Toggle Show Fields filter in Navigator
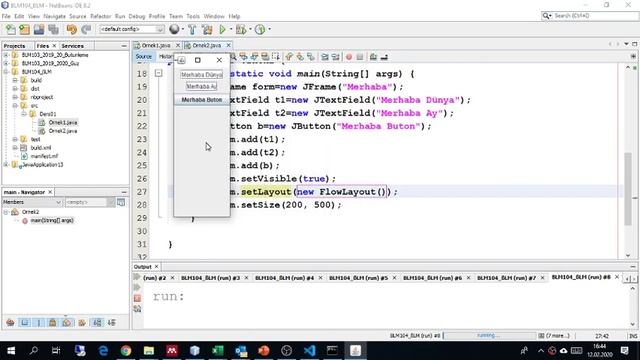640x360 pixels. [x=25, y=322]
